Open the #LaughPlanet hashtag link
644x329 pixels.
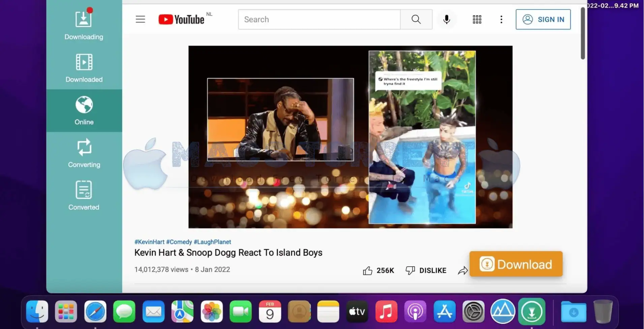(212, 242)
